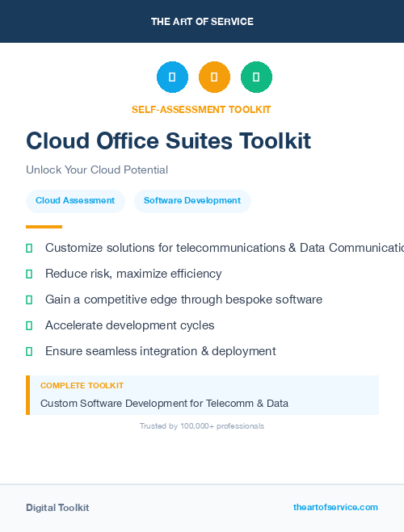Click the Complete Toolkit label
The height and width of the screenshot is (532, 404).
tap(82, 386)
